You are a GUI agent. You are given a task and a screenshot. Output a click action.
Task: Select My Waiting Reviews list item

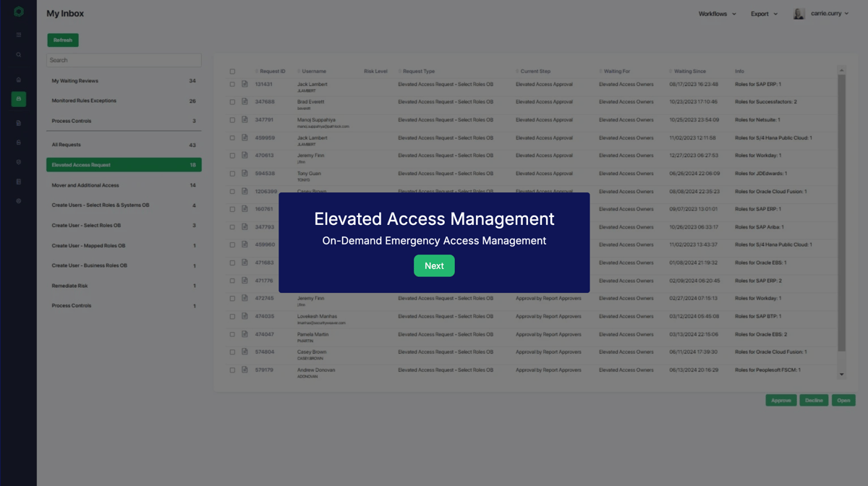pos(124,81)
